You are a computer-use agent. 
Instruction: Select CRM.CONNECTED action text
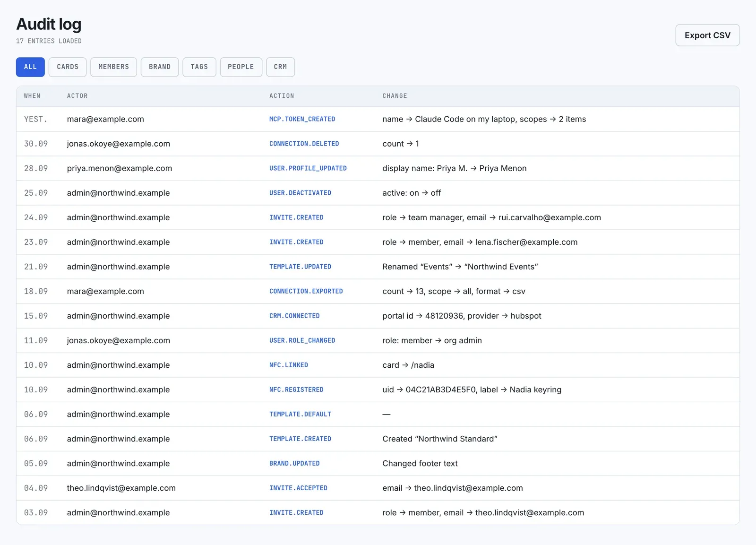[294, 316]
